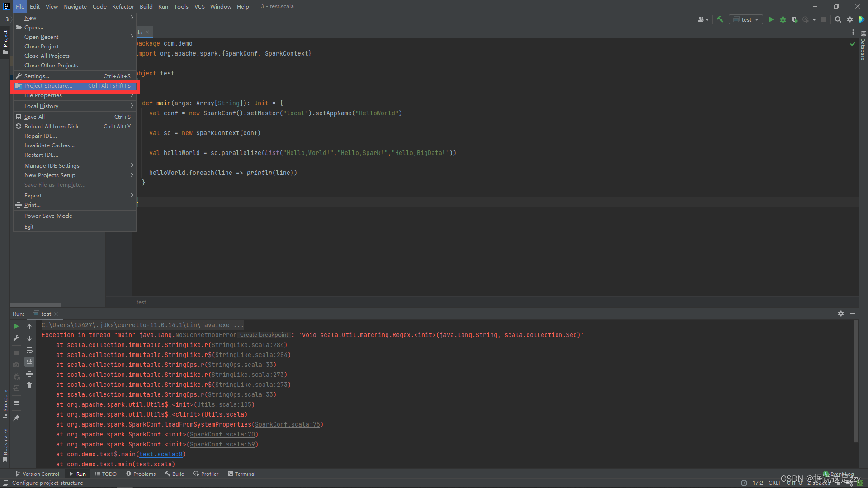Choose Invalidate Caches from File menu

(x=49, y=145)
